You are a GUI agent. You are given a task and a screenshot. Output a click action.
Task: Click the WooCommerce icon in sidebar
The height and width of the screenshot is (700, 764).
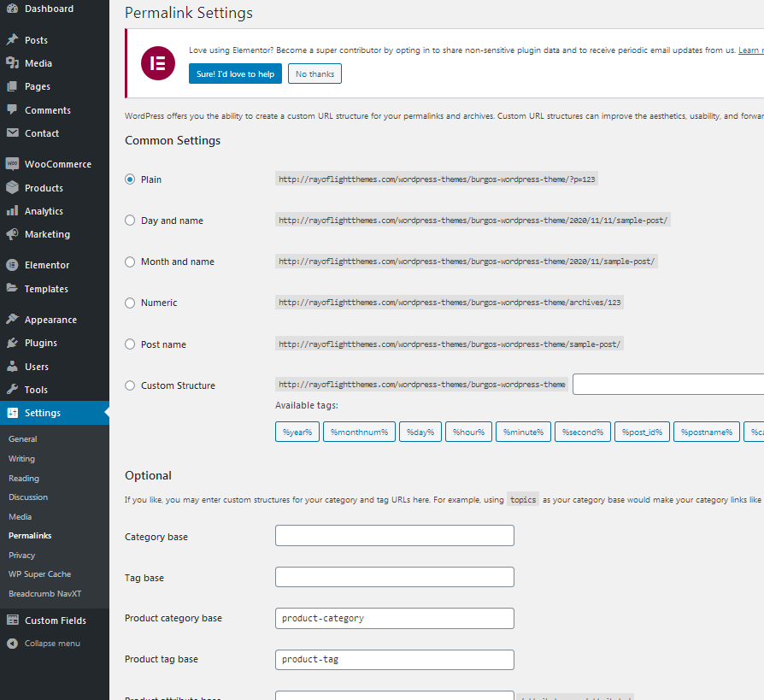[x=12, y=164]
